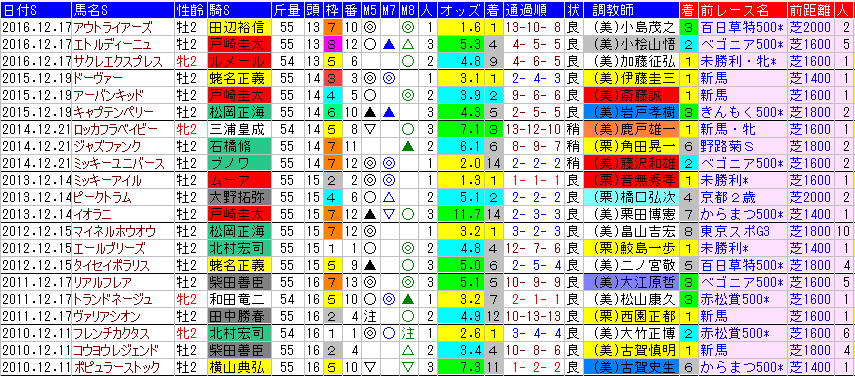Click the 調教師 column header
This screenshot has width=855, height=376.
630,10
